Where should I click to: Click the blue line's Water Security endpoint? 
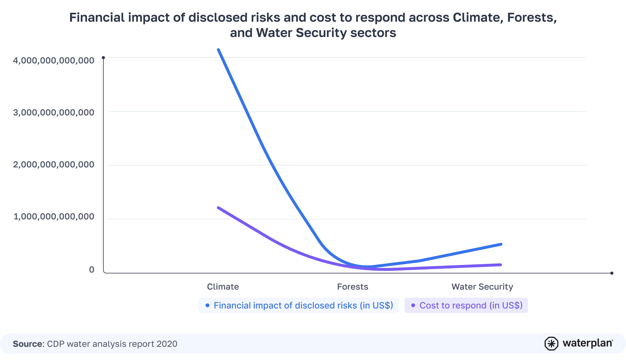click(x=501, y=244)
